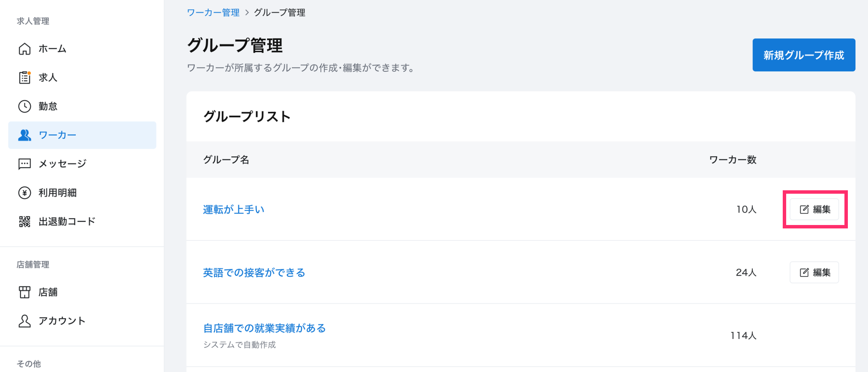Click the 求人 clipboard icon
Image resolution: width=868 pixels, height=372 pixels.
click(24, 78)
